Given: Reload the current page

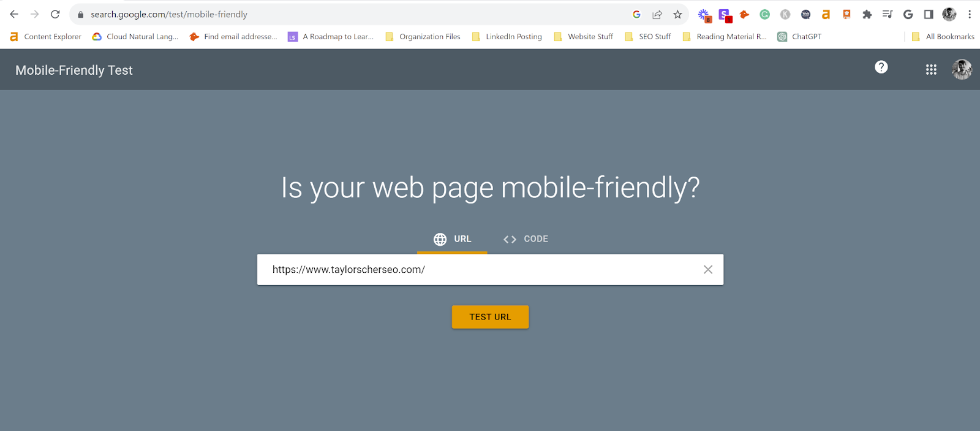Looking at the screenshot, I should tap(55, 14).
